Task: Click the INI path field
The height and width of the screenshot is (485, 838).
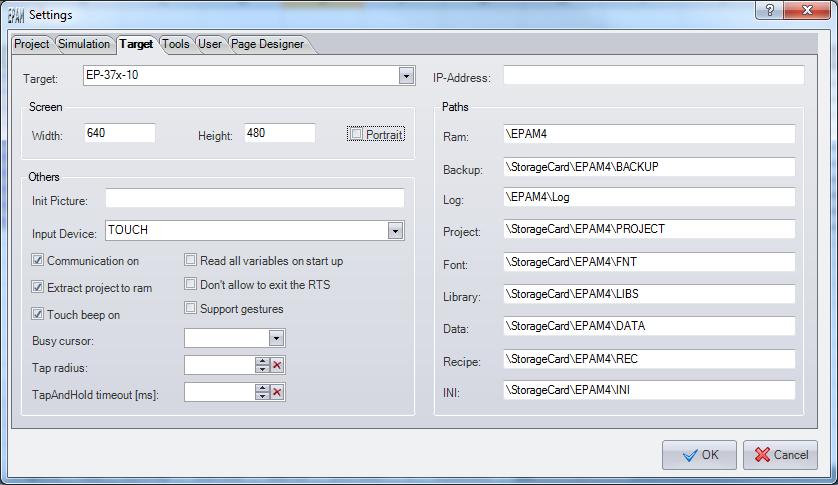Action: tap(649, 390)
